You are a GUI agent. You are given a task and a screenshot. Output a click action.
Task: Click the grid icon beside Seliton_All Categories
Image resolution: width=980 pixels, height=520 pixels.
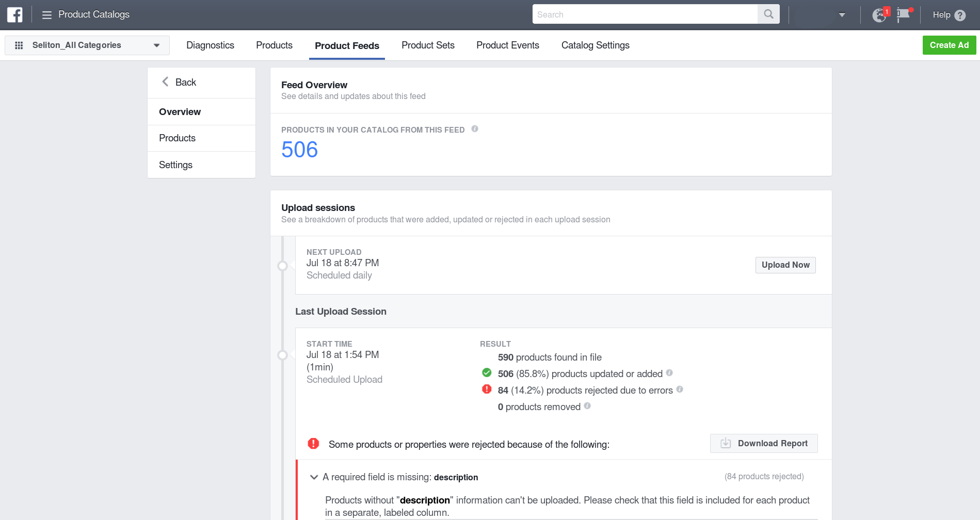[19, 45]
